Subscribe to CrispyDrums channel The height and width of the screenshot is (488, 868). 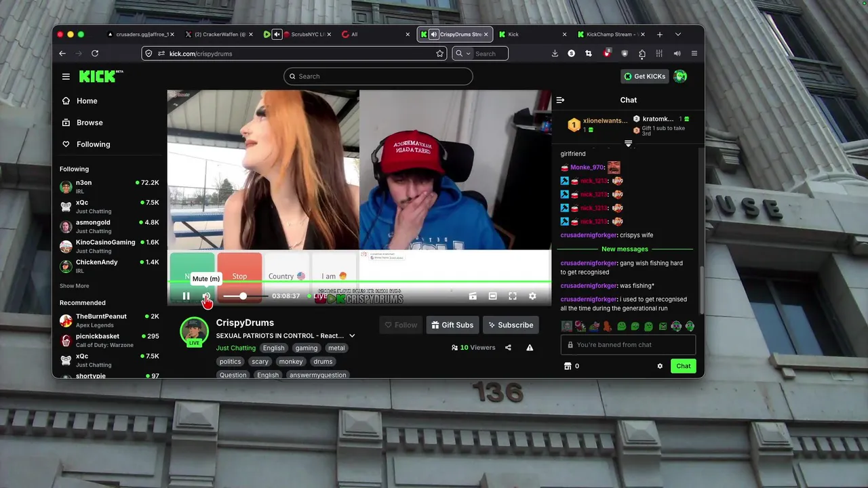pos(511,325)
